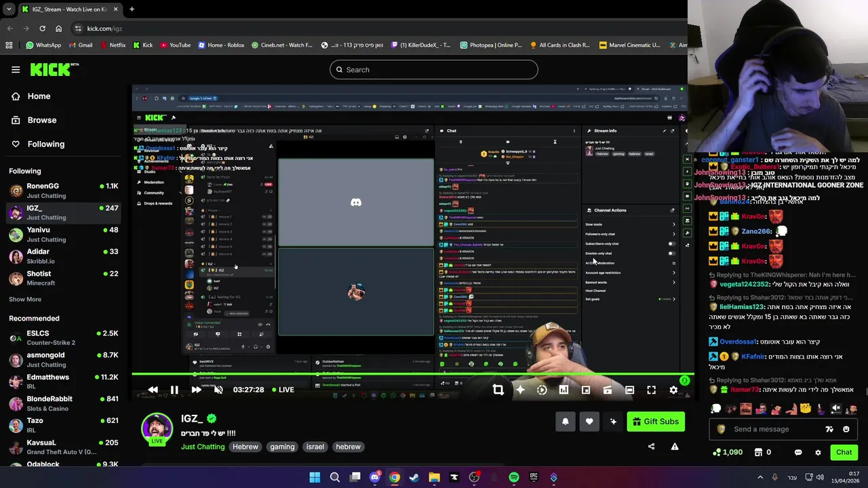Open the emote picker smiley
The height and width of the screenshot is (488, 868).
(846, 429)
